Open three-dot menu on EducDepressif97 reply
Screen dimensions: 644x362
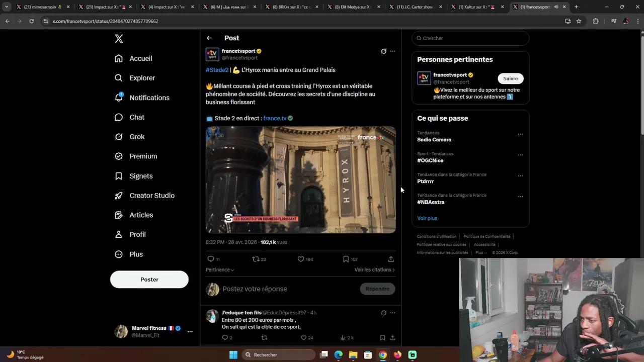pyautogui.click(x=393, y=313)
